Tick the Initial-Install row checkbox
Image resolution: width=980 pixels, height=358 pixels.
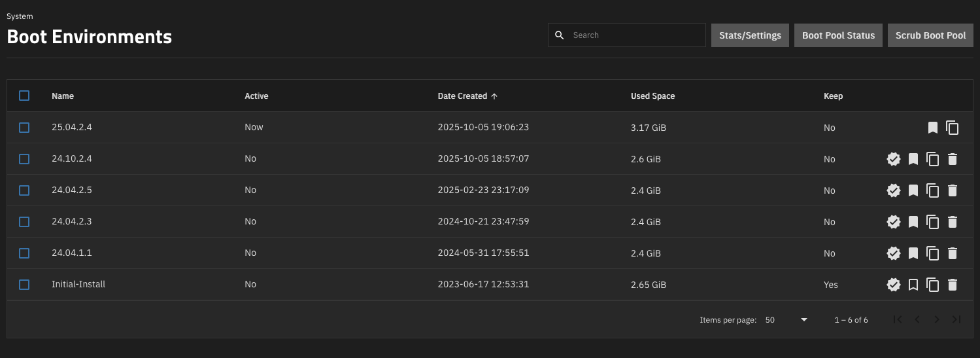pyautogui.click(x=24, y=285)
